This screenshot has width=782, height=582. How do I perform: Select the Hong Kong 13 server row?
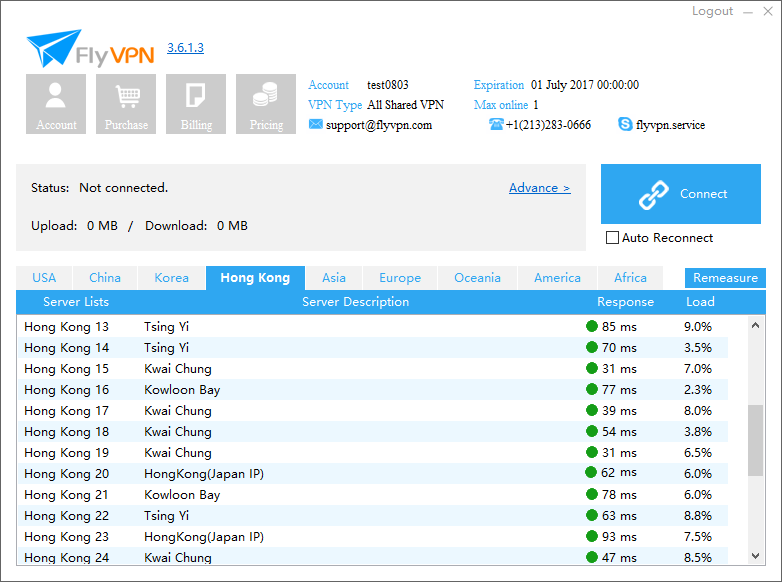pyautogui.click(x=372, y=327)
